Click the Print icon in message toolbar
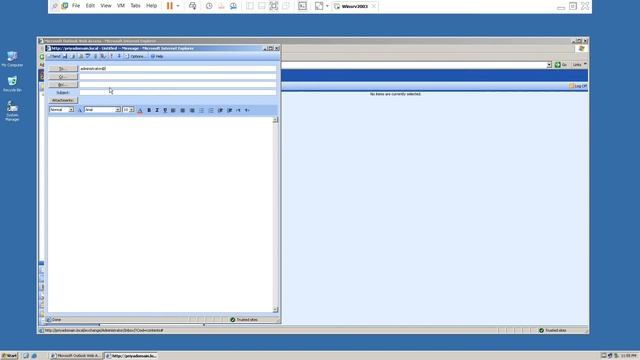This screenshot has width=640, height=360. pos(73,56)
